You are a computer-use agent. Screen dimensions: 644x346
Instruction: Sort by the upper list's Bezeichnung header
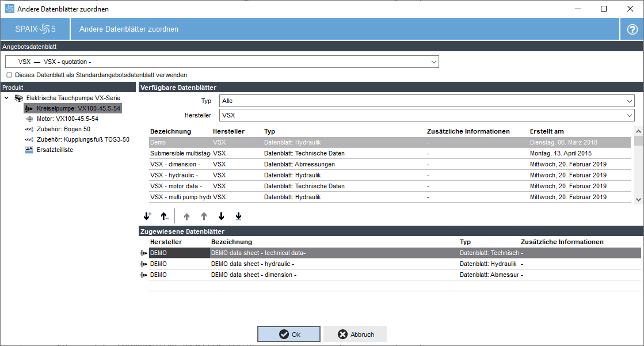[x=170, y=131]
